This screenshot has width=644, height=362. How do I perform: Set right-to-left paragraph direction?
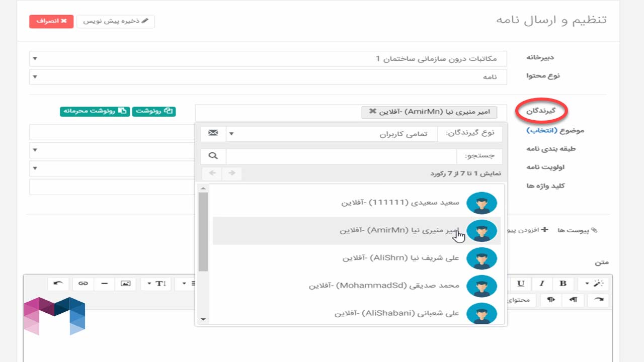pos(573,300)
